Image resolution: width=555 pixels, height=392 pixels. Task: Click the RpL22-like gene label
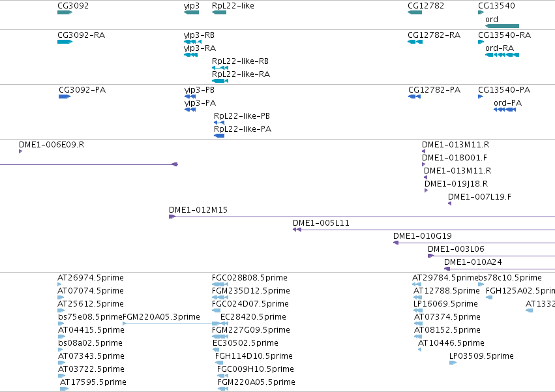[x=233, y=6]
